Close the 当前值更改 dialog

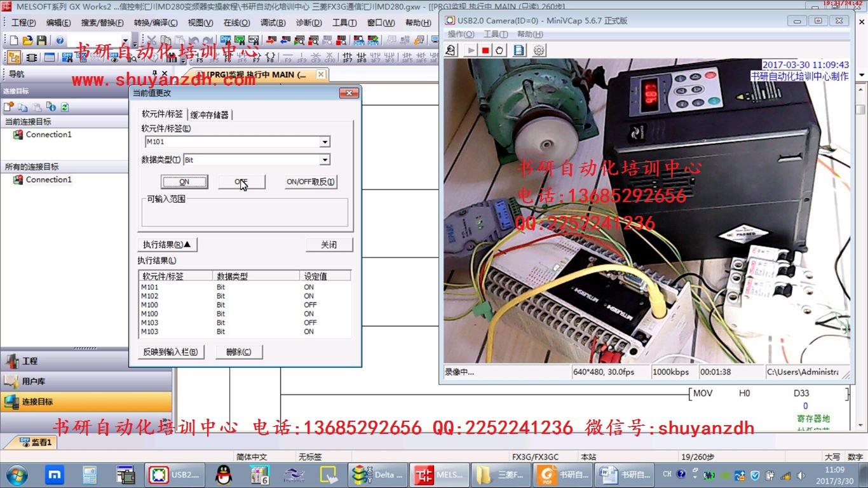(349, 93)
